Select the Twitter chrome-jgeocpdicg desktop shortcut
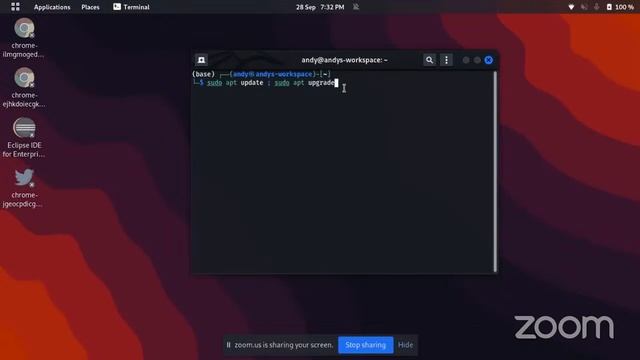This screenshot has height=360, width=640. pos(24,188)
